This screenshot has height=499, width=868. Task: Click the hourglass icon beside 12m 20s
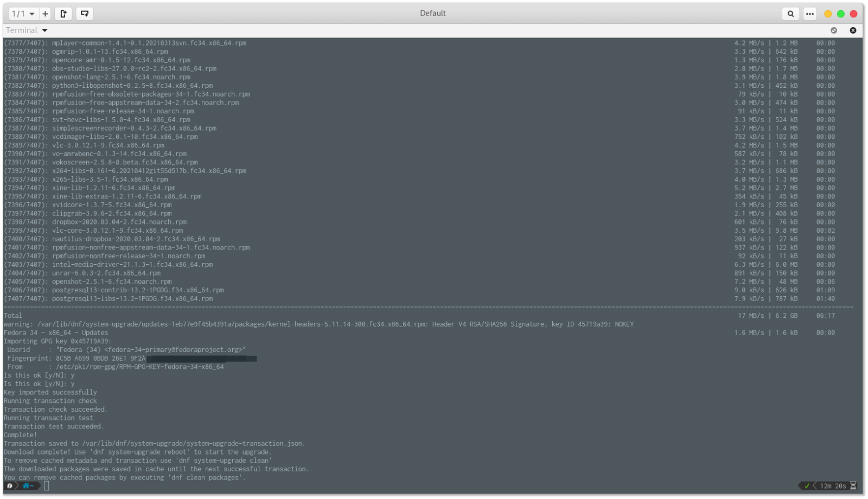853,485
